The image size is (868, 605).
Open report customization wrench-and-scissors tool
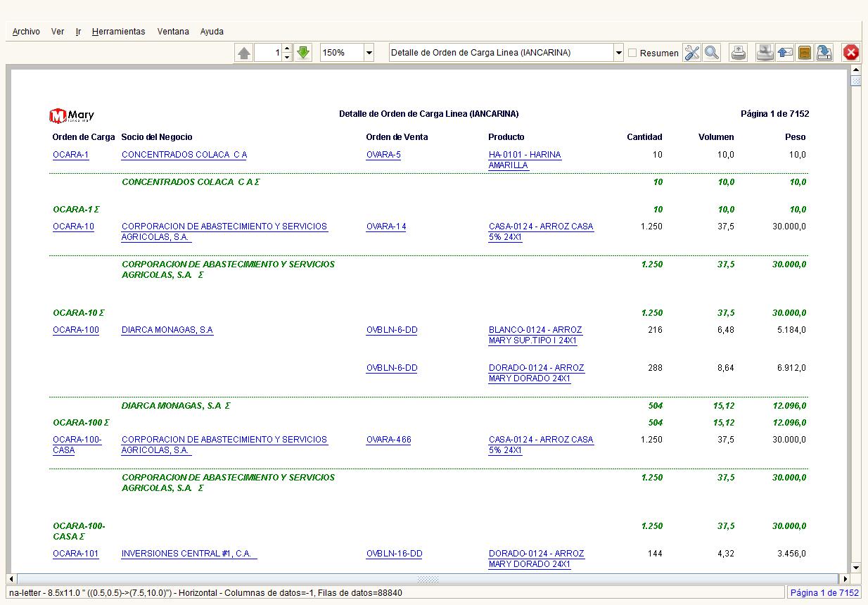pyautogui.click(x=692, y=53)
